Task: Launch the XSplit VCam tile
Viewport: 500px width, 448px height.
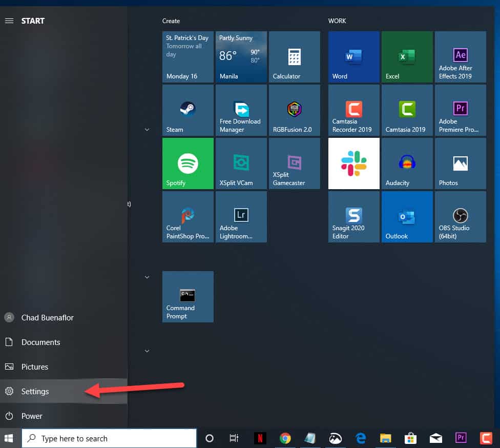Action: (241, 164)
